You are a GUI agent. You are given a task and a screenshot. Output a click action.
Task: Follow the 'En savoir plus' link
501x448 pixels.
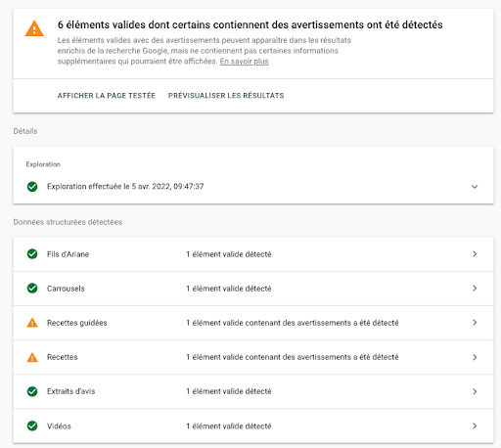244,62
